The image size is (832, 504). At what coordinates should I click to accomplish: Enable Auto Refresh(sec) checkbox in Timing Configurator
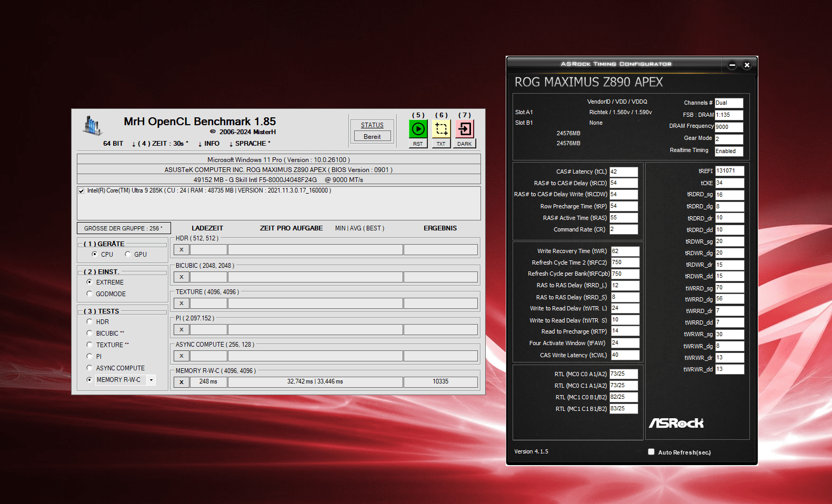[x=651, y=452]
